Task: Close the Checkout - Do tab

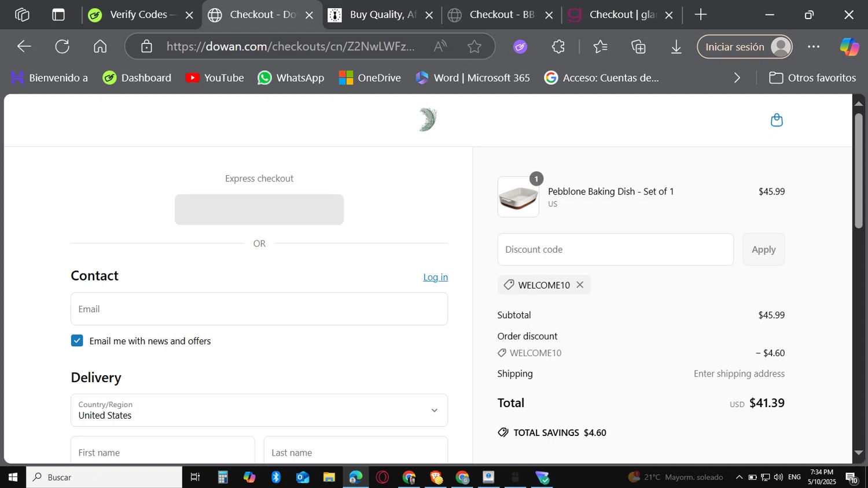Action: pyautogui.click(x=310, y=16)
